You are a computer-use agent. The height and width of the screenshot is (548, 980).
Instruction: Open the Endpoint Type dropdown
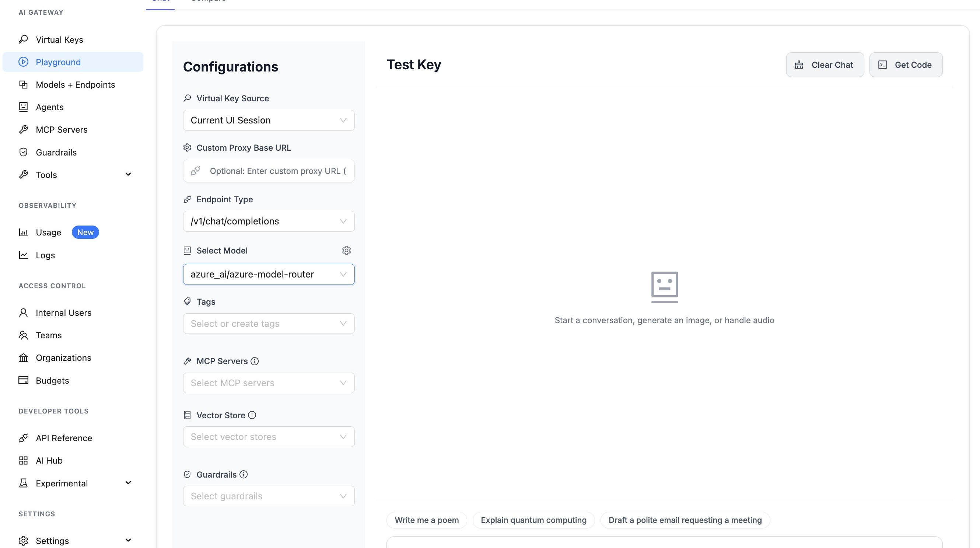pos(269,221)
